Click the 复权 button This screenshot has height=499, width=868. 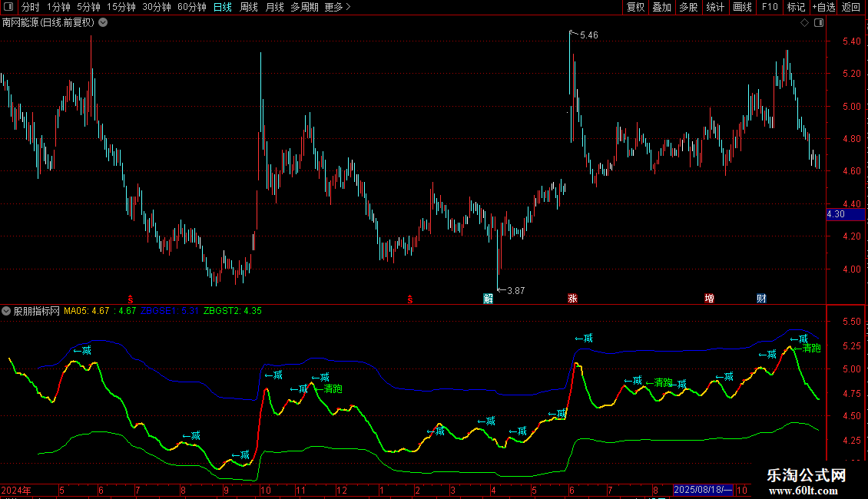click(x=635, y=7)
